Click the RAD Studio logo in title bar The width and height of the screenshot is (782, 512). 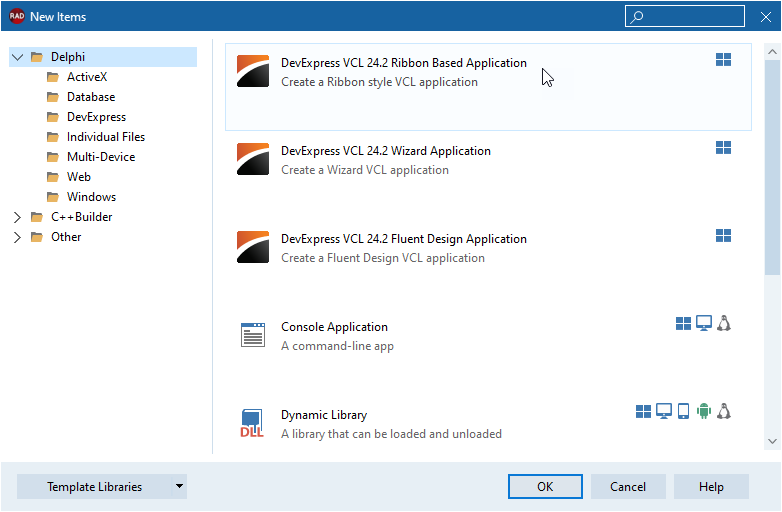click(17, 16)
